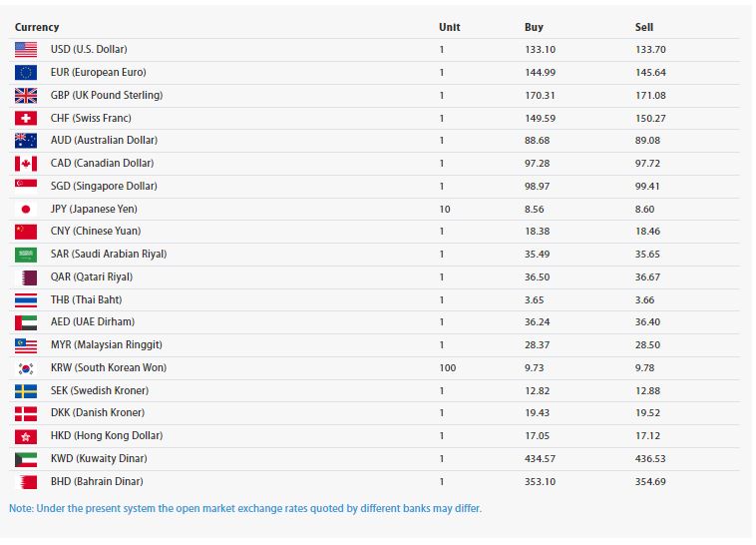Click the Sell column header
The height and width of the screenshot is (545, 756).
(643, 27)
